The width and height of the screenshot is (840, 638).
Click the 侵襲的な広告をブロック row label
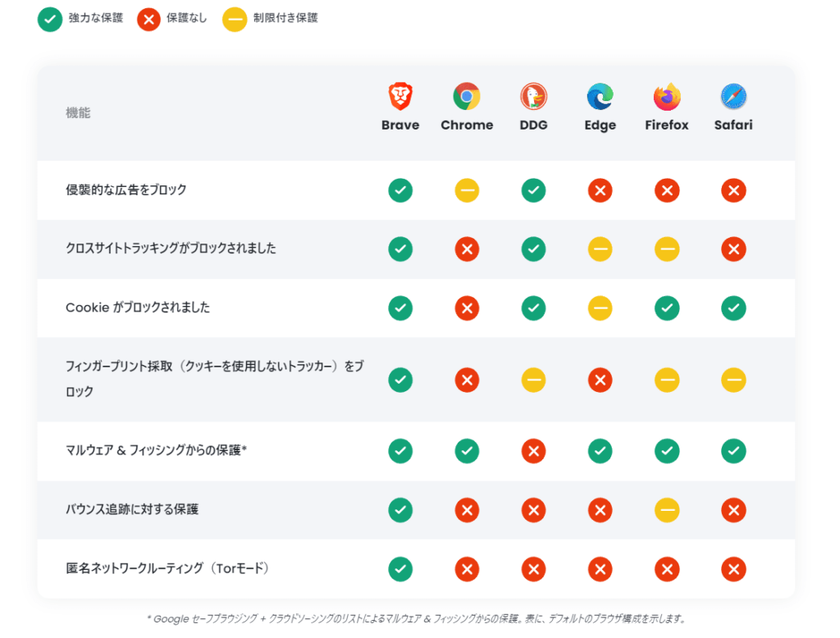(x=126, y=190)
